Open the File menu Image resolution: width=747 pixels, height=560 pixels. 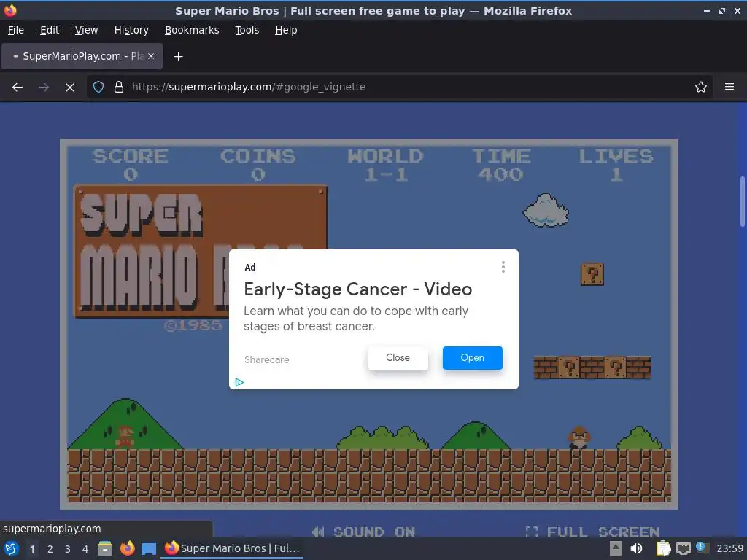pos(16,30)
